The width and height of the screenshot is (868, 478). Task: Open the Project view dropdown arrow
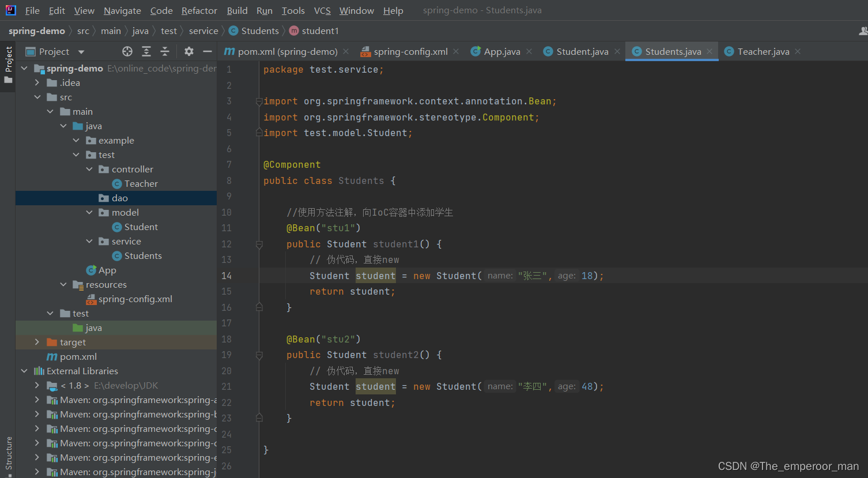(x=81, y=52)
